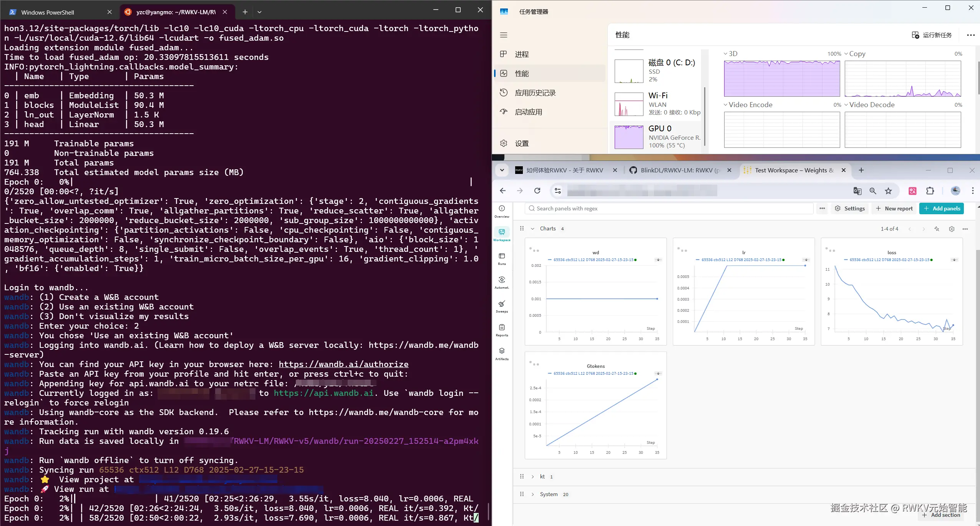Toggle Task Manager hamburger navigation menu
Viewport: 980px width, 526px height.
click(x=504, y=35)
